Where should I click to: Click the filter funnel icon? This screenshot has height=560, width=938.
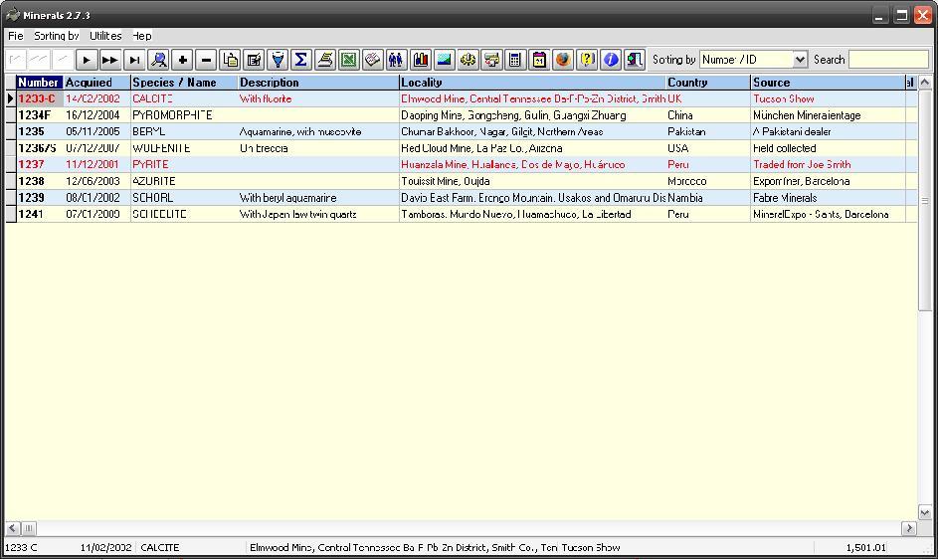(x=278, y=60)
